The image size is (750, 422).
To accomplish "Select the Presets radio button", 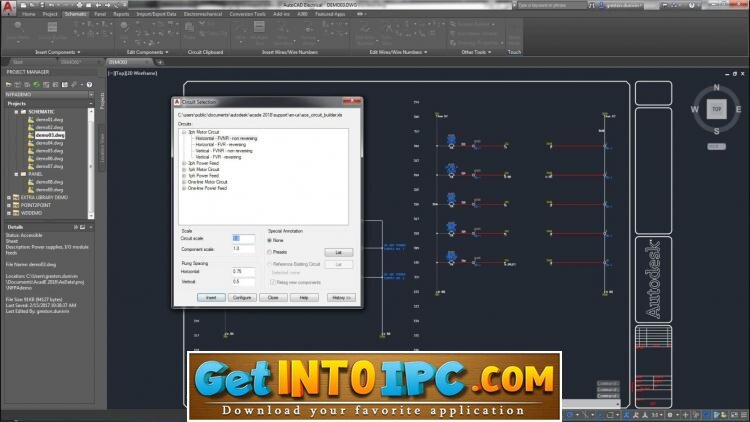I will click(269, 252).
